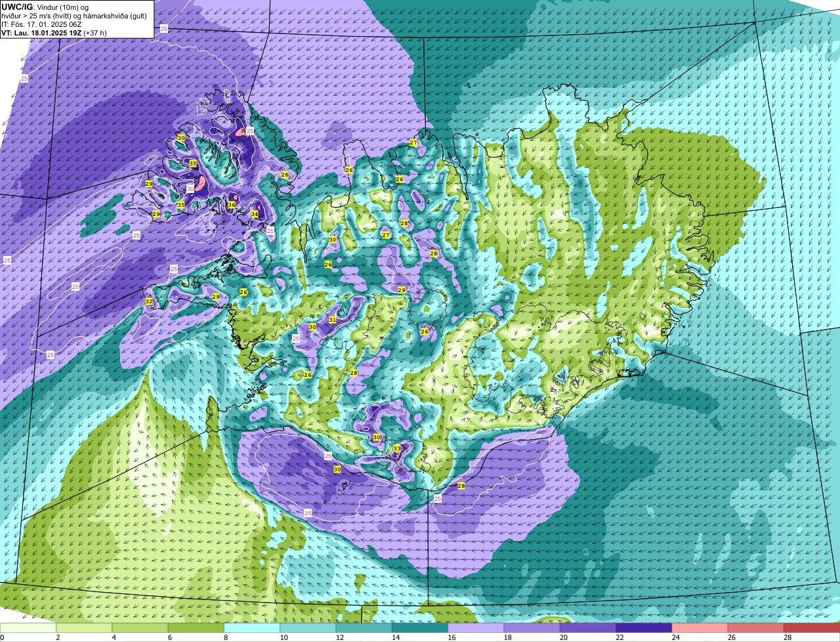Click the legend scale tick '10'
The height and width of the screenshot is (642, 840).
click(284, 637)
